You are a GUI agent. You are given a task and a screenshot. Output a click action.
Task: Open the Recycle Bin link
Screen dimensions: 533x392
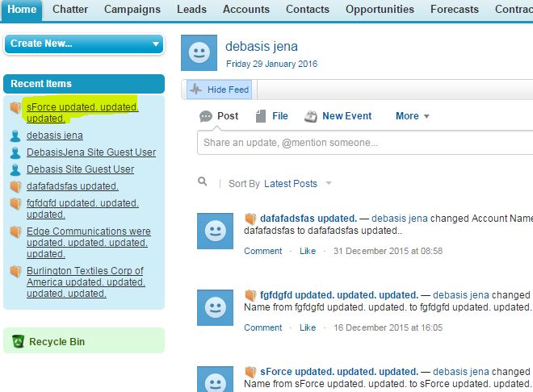(x=57, y=342)
